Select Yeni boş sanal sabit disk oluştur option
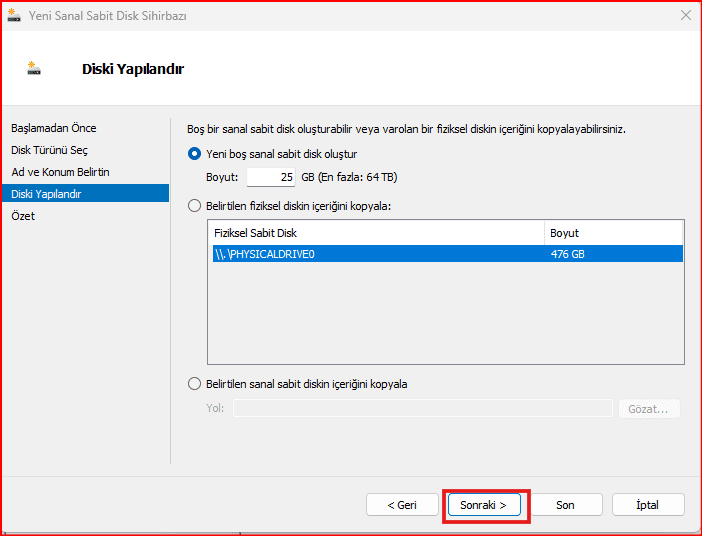 pyautogui.click(x=195, y=154)
